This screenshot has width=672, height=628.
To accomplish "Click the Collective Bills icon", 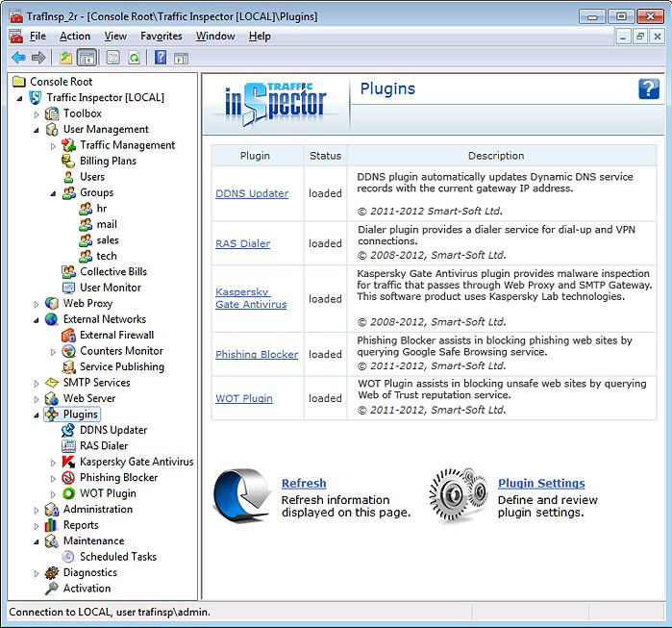I will click(x=68, y=272).
